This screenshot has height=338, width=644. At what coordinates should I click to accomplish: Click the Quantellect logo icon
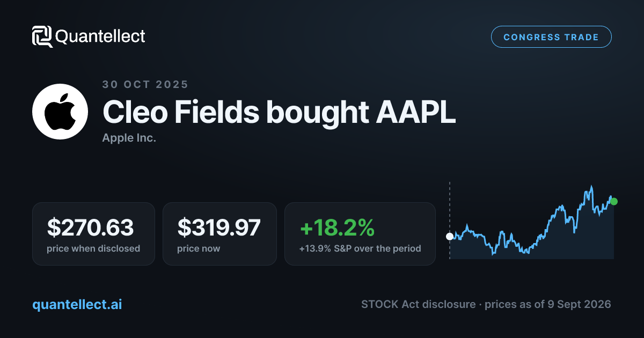pos(42,36)
